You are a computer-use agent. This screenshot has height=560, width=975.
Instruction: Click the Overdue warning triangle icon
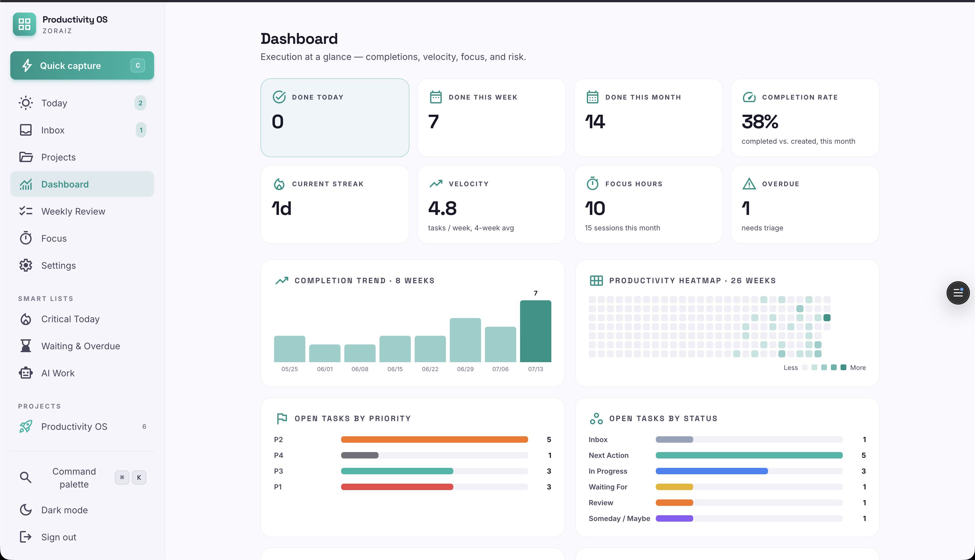(749, 184)
